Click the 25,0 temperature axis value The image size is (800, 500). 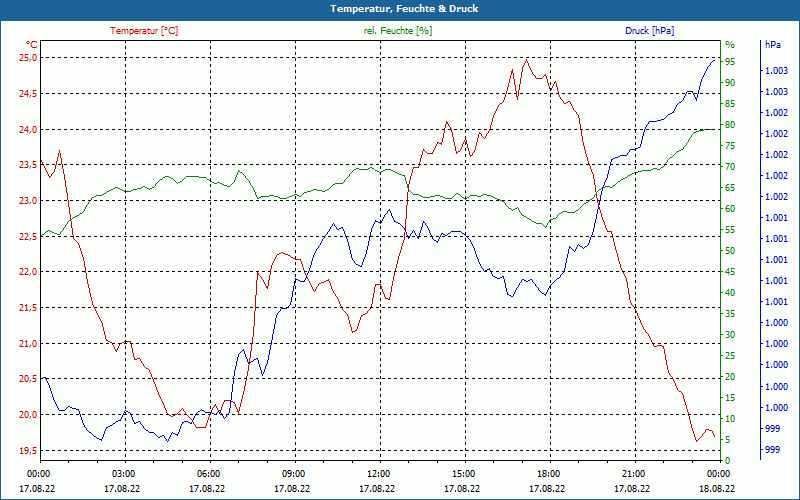coord(29,58)
